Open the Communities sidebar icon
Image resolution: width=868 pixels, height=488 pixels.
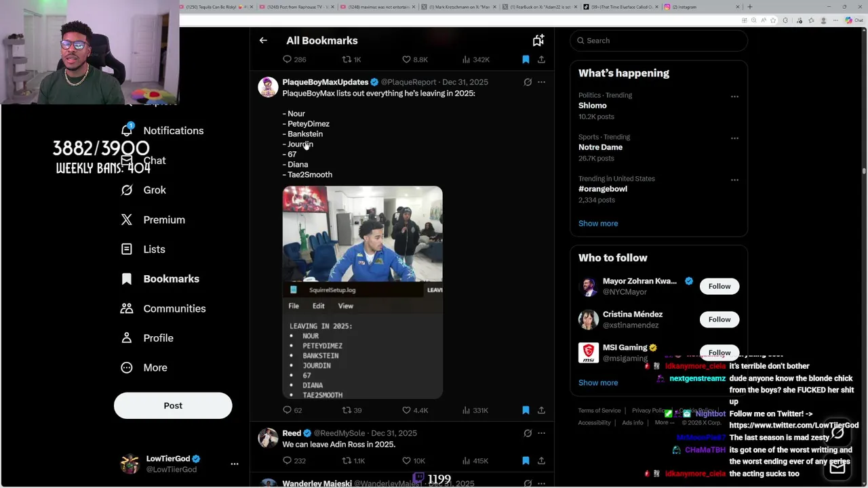[127, 308]
